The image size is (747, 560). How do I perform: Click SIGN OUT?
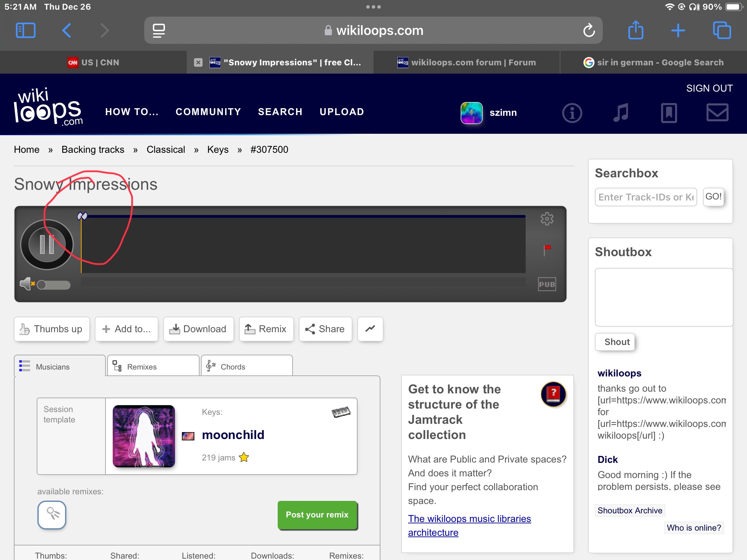tap(709, 88)
